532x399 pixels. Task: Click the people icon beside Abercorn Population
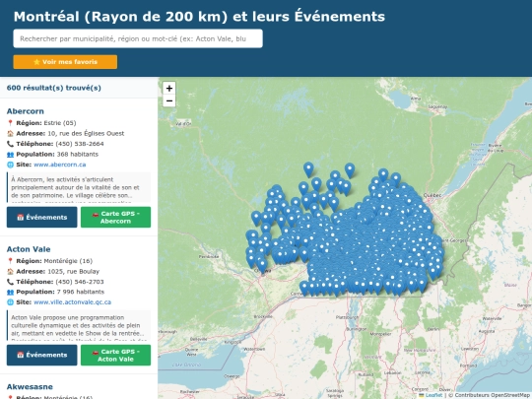coord(10,155)
